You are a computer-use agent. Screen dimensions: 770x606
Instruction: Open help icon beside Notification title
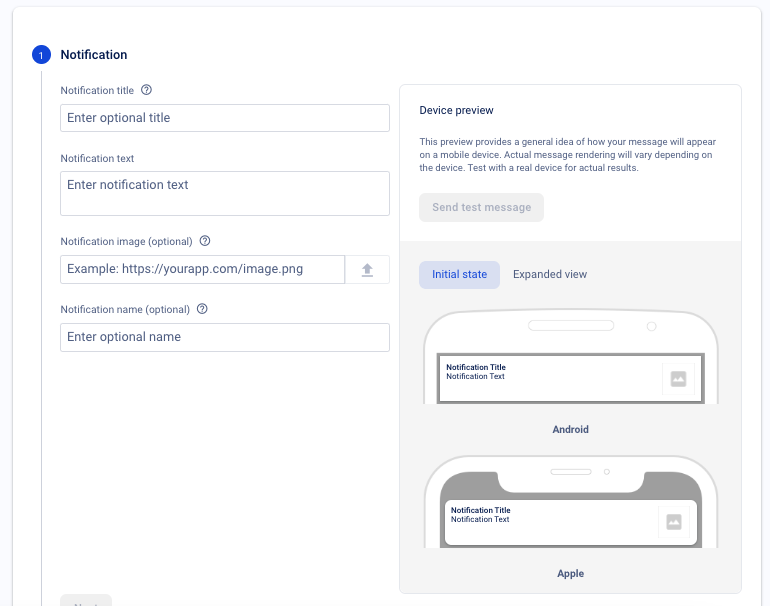click(x=147, y=90)
